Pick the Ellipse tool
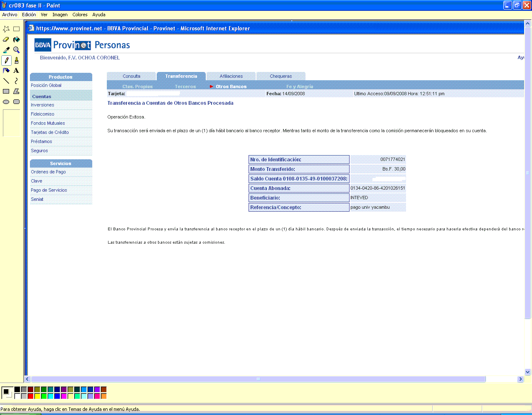Screen dimensions: 532x415 (6, 102)
